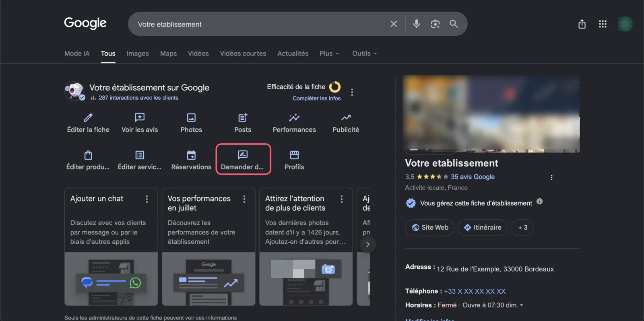This screenshot has height=321, width=644.
Task: Open Ajouter un chat card menu
Action: click(x=147, y=199)
